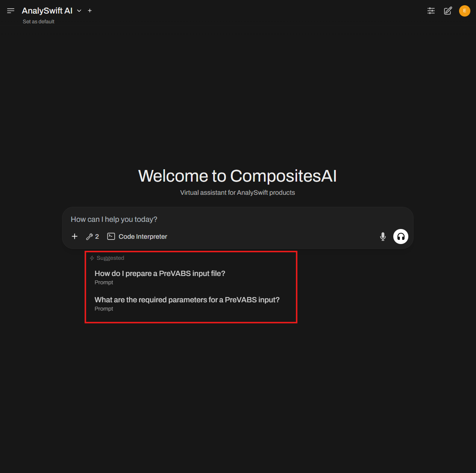The height and width of the screenshot is (473, 476).
Task: Start a new chat with the pencil icon
Action: click(x=448, y=11)
